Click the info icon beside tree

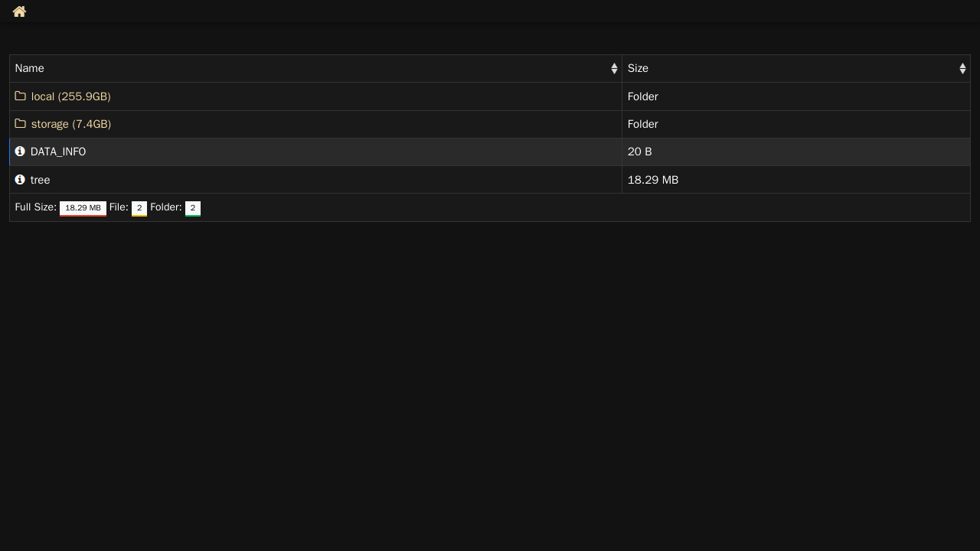coord(20,180)
